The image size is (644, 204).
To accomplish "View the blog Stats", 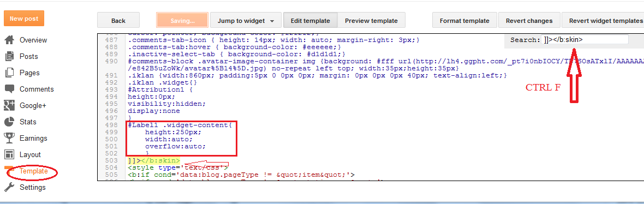I will click(28, 122).
